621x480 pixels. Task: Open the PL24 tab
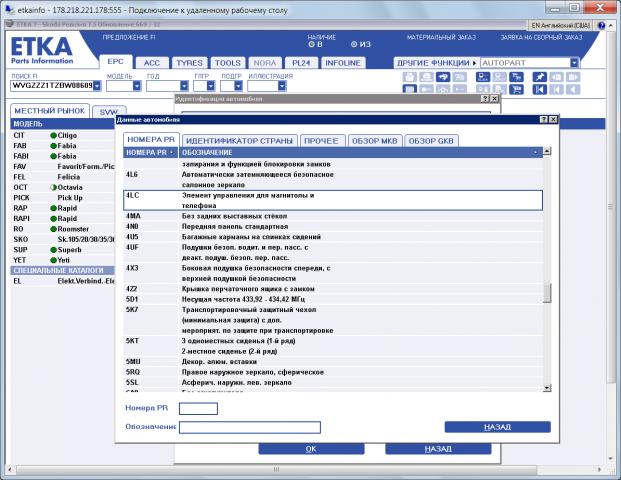(301, 63)
